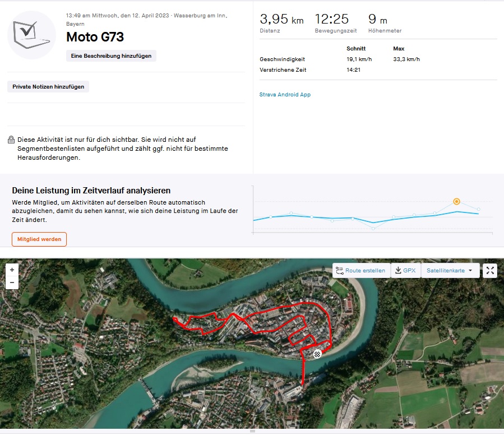504x440 pixels.
Task: Click Eine Beschreibung hinzufügen button
Action: (111, 56)
